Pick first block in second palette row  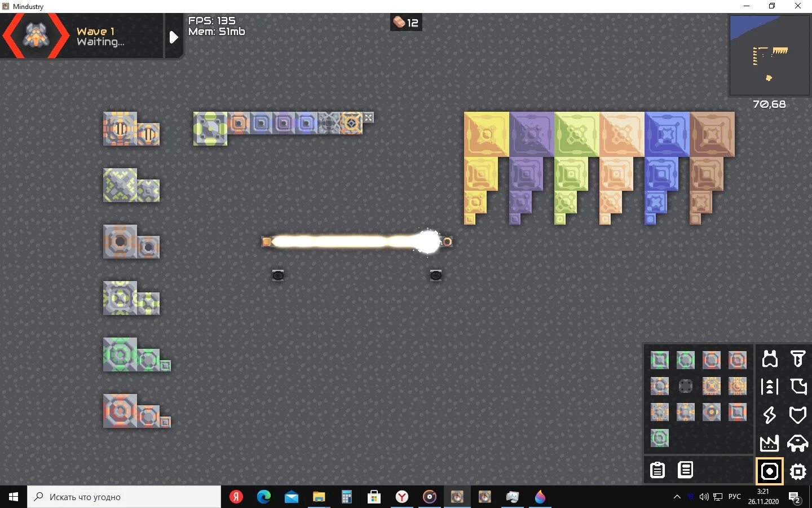click(659, 386)
